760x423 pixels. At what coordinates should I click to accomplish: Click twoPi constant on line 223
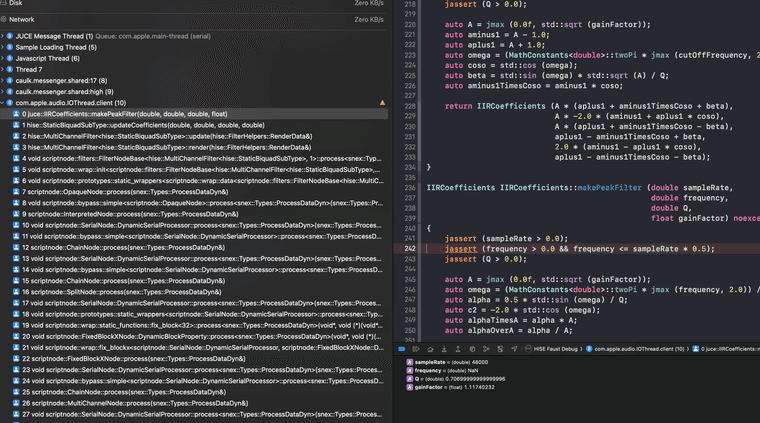[x=626, y=55]
